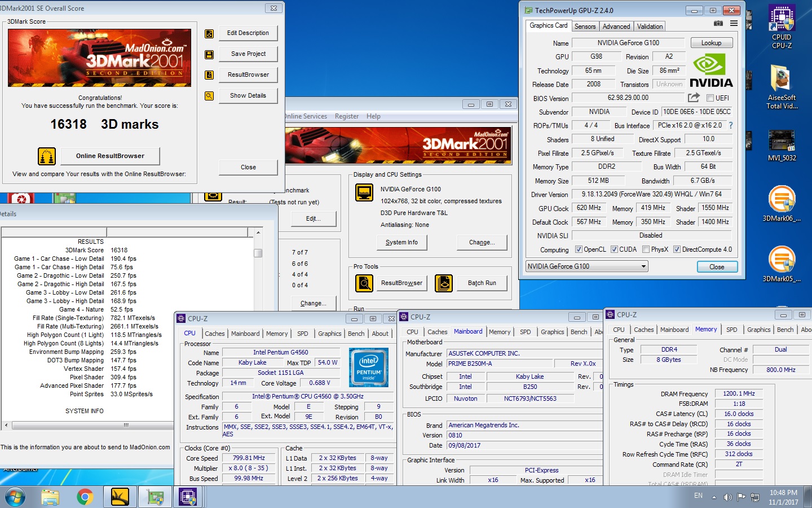
Task: Click the taskbar clock showing 10:48 PM
Action: [x=783, y=497]
